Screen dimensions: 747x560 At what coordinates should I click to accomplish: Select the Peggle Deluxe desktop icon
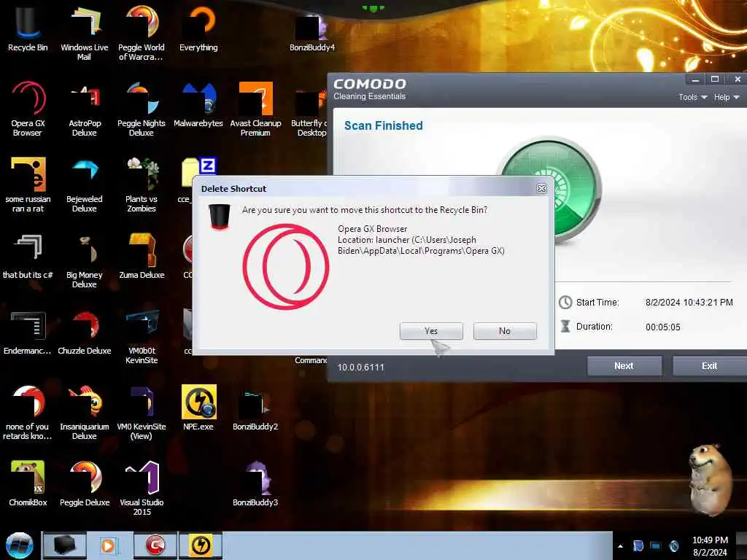(x=85, y=483)
